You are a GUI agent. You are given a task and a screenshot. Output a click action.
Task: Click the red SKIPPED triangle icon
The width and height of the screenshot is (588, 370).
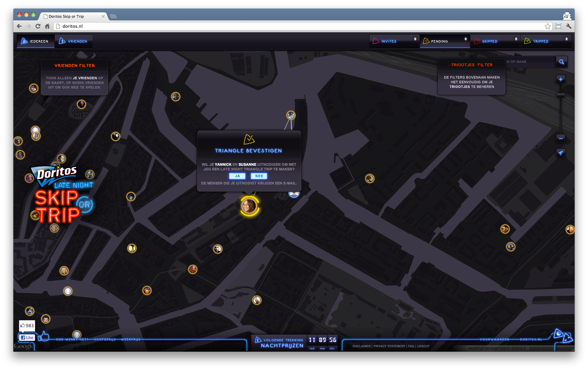pos(477,41)
